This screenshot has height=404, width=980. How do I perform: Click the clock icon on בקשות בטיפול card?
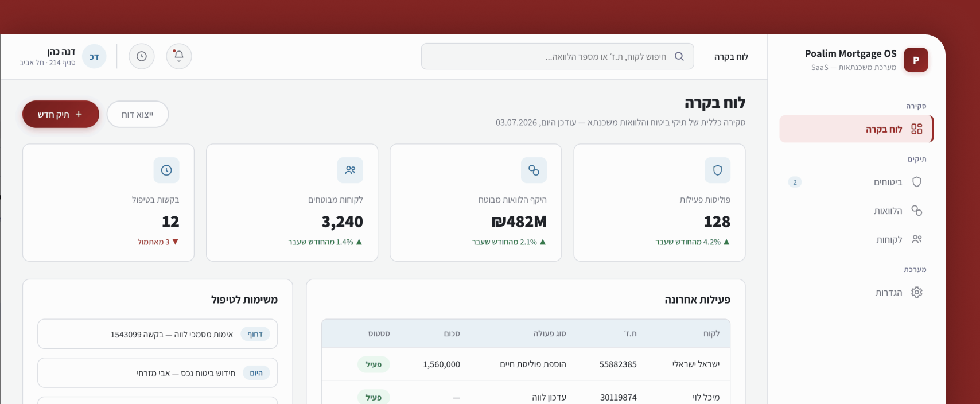[166, 170]
